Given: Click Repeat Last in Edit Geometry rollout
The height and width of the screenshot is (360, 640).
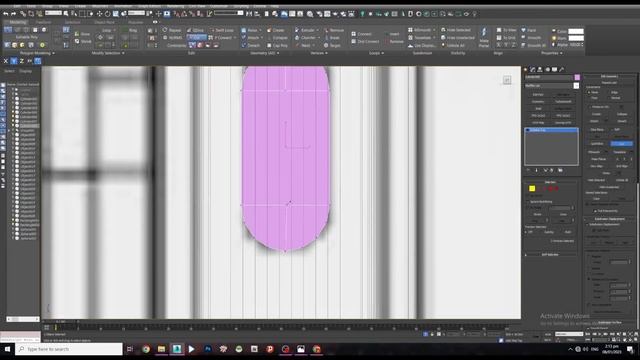Looking at the screenshot, I should 609,82.
